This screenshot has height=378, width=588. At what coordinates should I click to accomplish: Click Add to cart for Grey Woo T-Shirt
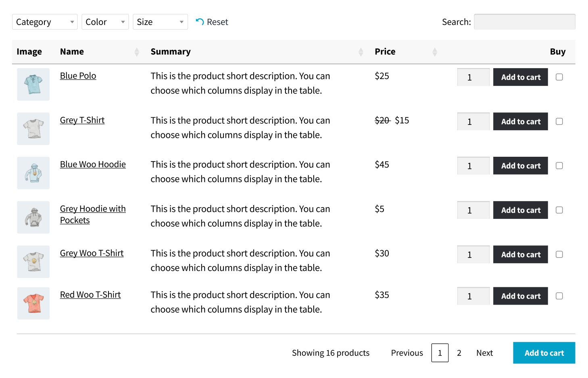tap(520, 254)
